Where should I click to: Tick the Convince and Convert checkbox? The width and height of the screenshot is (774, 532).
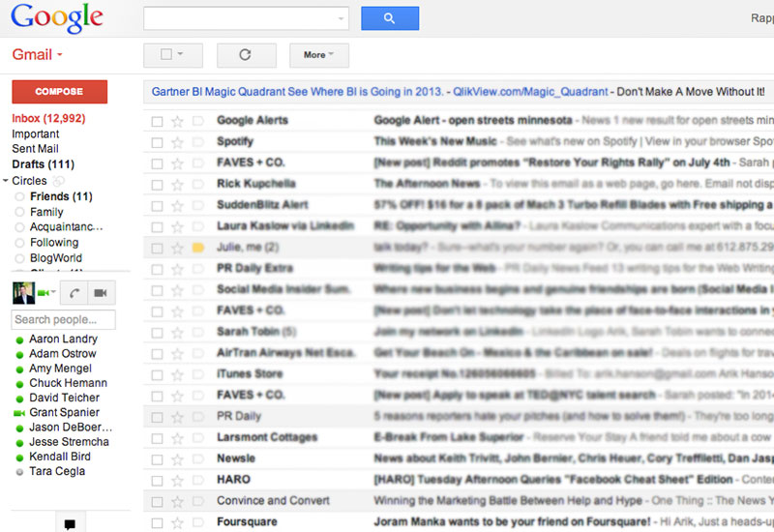tap(157, 502)
